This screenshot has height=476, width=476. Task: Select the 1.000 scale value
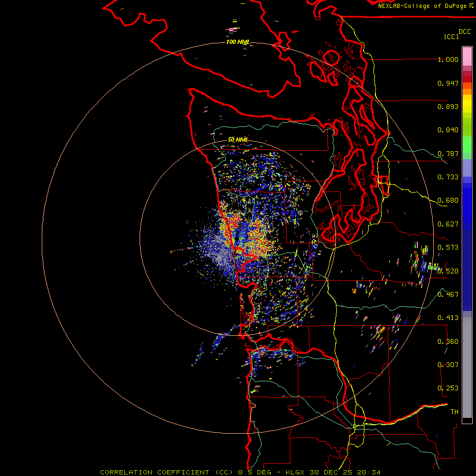click(x=448, y=59)
